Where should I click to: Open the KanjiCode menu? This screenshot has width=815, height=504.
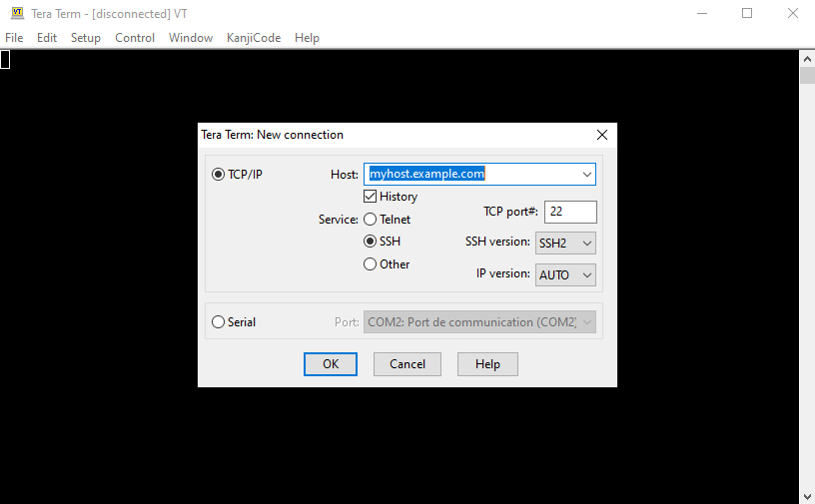click(254, 38)
